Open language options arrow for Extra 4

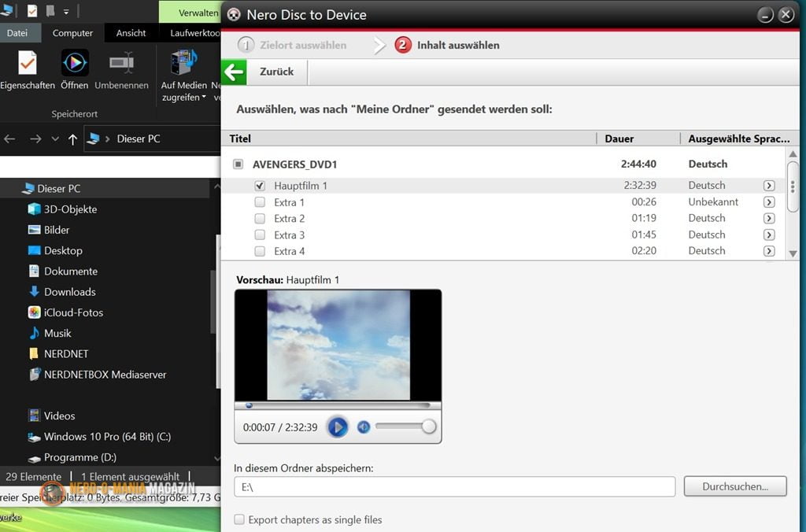769,251
